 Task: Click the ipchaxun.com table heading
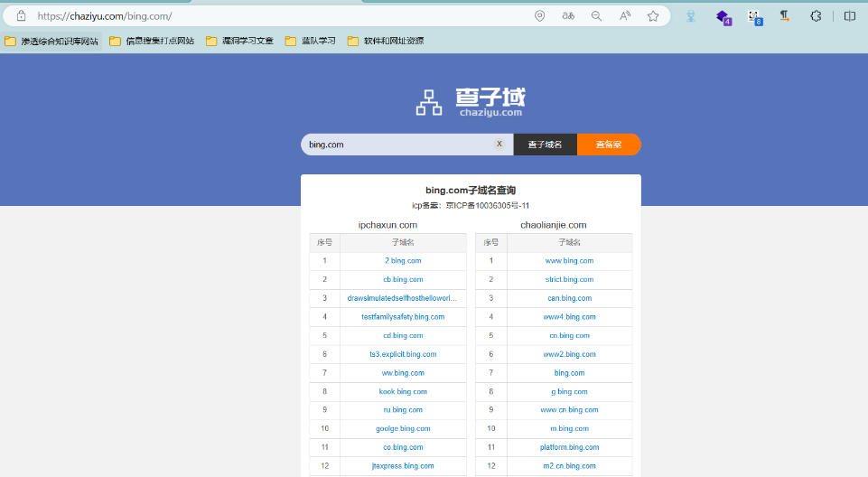pos(387,225)
